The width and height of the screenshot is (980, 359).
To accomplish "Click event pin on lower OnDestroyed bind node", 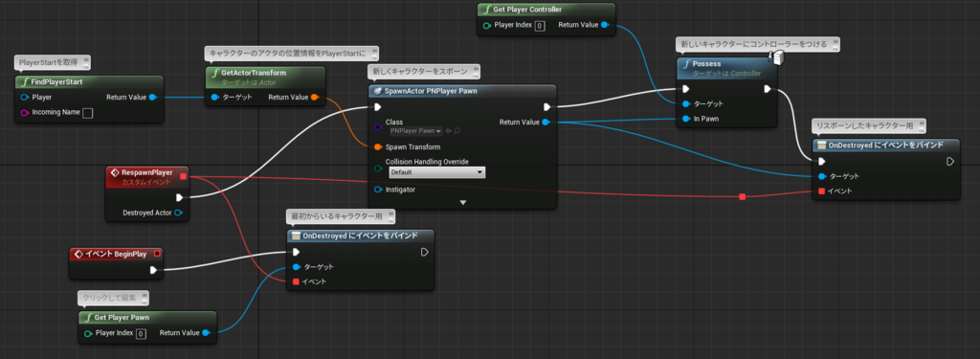I will (x=297, y=282).
